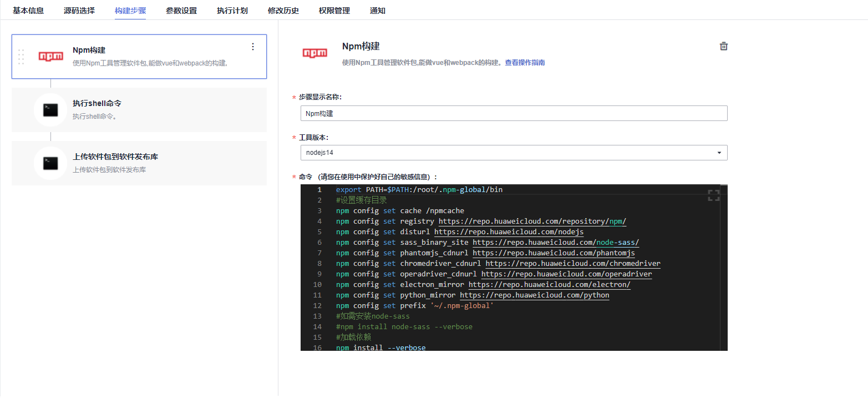This screenshot has height=398, width=868.
Task: Open the 查看操作指南 link
Action: (x=525, y=63)
